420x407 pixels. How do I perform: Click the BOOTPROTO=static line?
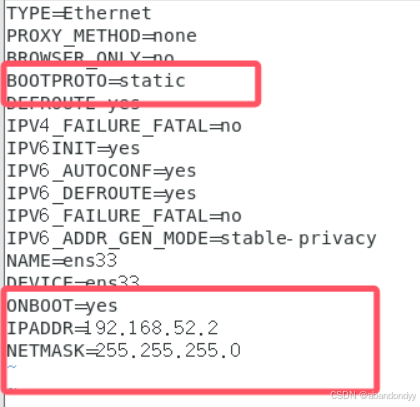[96, 81]
